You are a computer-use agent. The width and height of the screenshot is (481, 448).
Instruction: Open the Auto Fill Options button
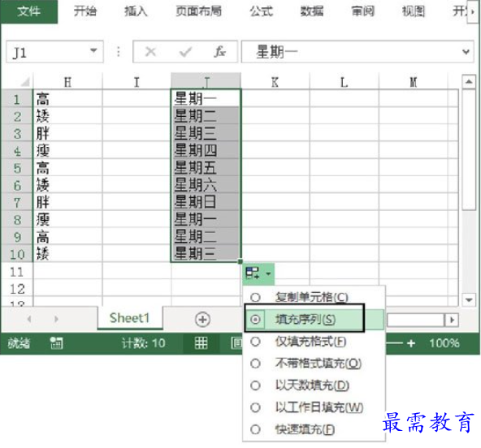(x=258, y=273)
